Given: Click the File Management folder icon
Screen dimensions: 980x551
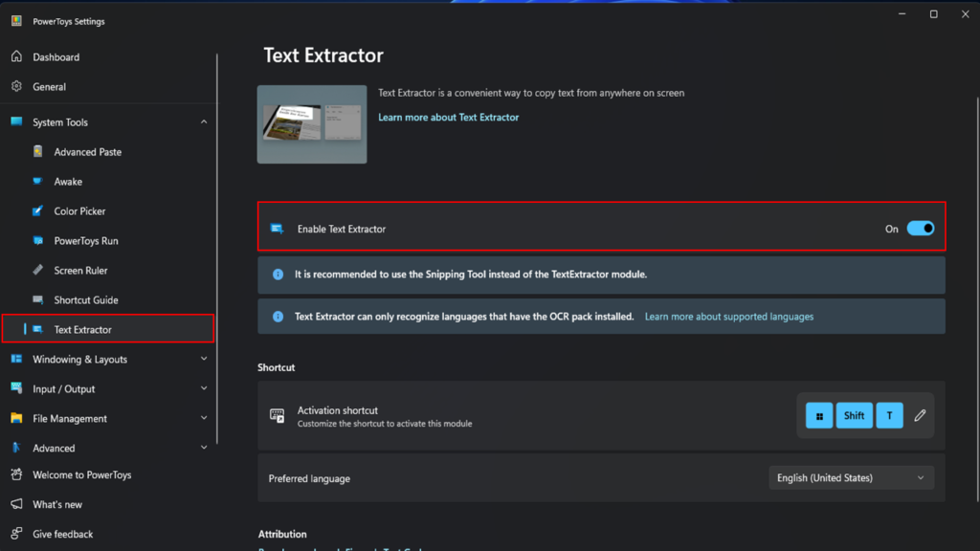Looking at the screenshot, I should pos(17,418).
